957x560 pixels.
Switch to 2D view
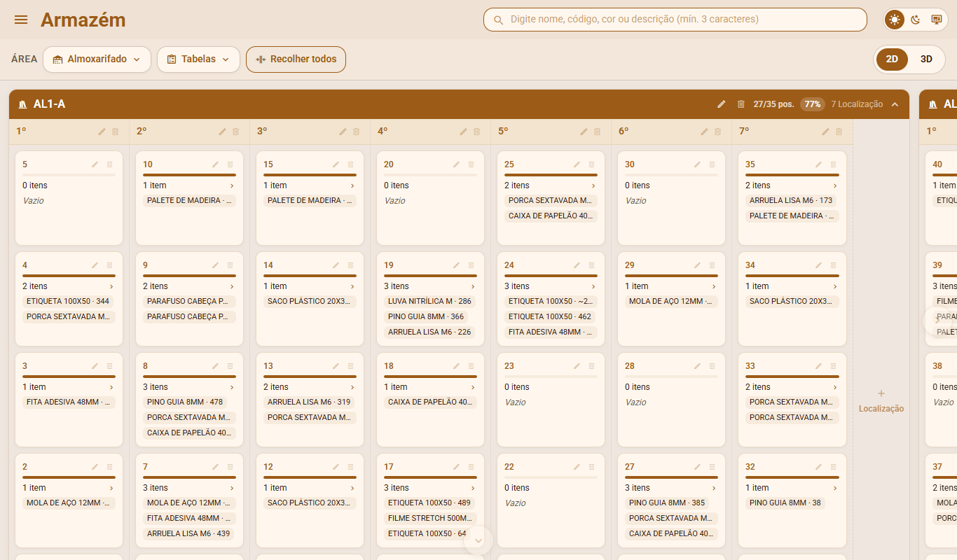click(892, 59)
